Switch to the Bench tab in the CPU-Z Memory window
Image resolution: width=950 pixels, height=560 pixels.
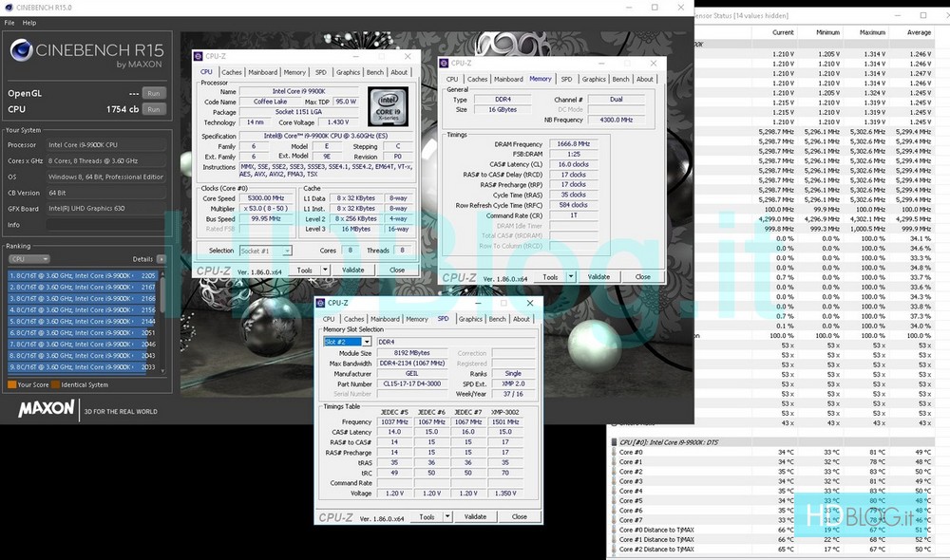point(620,79)
